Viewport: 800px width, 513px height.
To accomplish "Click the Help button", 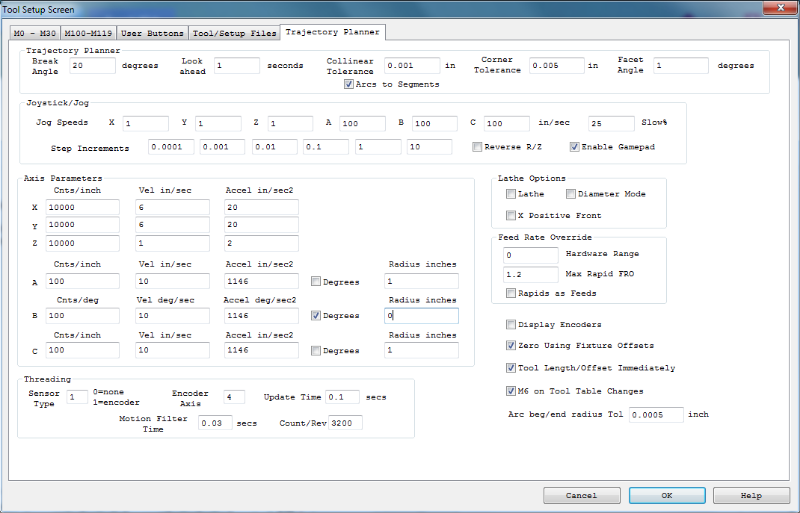I will [751, 495].
